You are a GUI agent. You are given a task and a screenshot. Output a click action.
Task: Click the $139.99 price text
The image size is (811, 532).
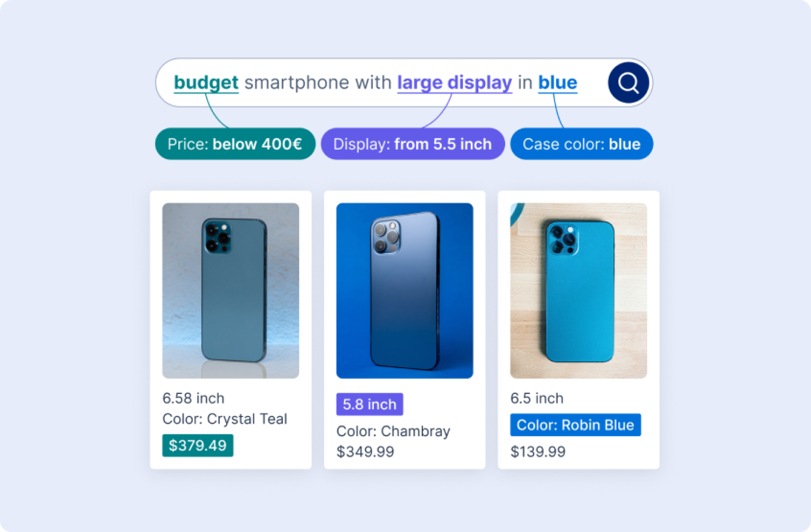point(538,451)
